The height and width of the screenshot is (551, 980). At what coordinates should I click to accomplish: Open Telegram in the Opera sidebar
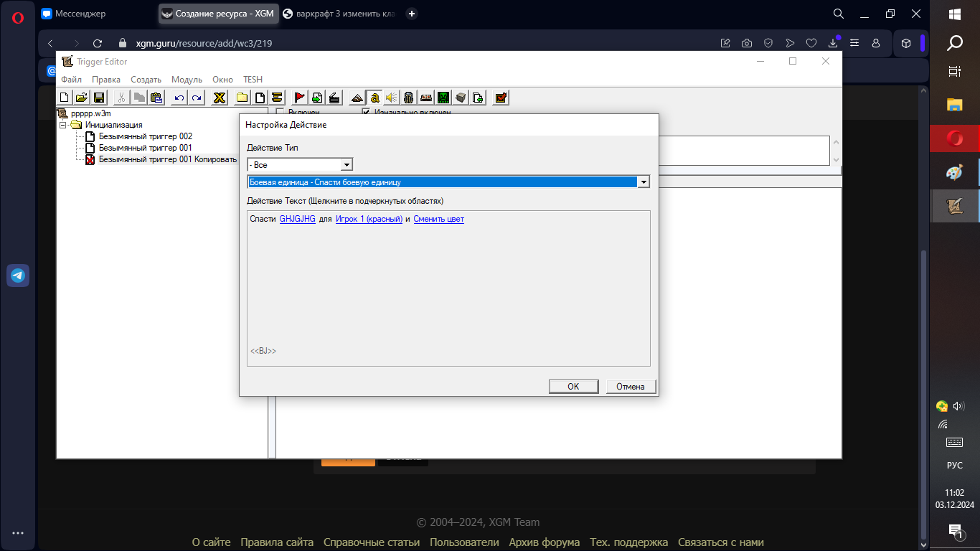click(x=18, y=275)
